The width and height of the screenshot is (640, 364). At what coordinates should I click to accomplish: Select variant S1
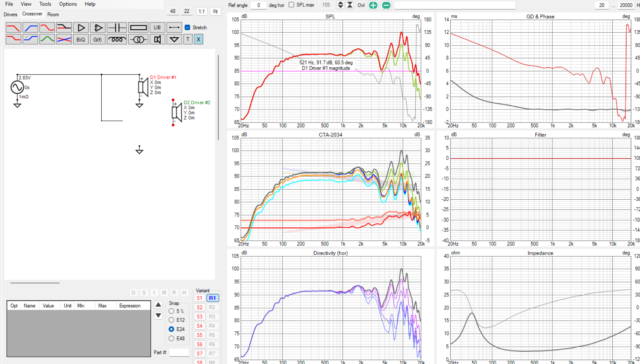(x=199, y=298)
